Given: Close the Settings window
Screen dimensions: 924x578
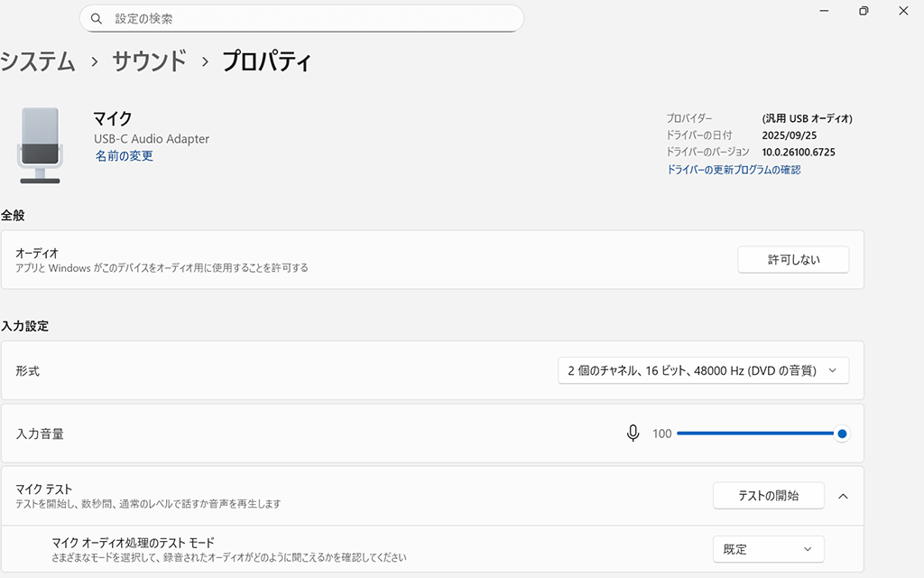Looking at the screenshot, I should [903, 11].
